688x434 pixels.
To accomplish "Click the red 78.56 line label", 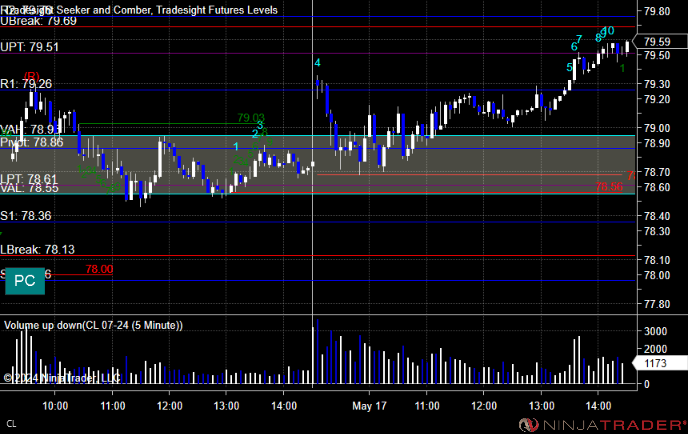I will [x=609, y=187].
